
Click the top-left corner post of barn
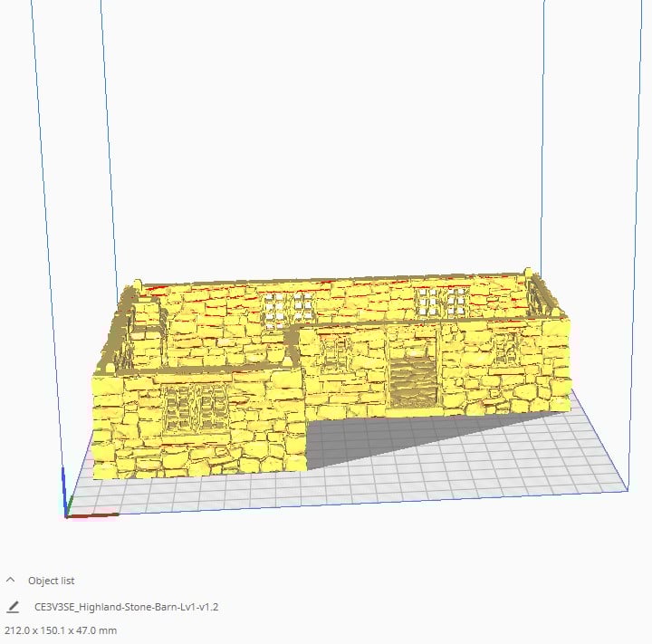pos(138,286)
